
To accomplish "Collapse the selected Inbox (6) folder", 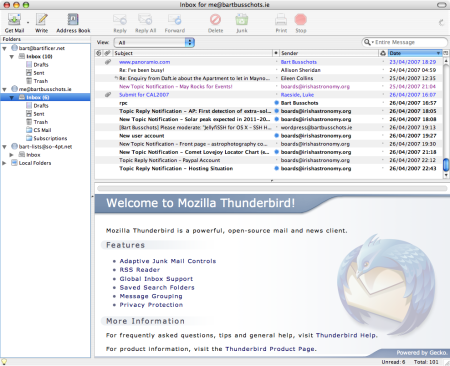I will (12, 98).
